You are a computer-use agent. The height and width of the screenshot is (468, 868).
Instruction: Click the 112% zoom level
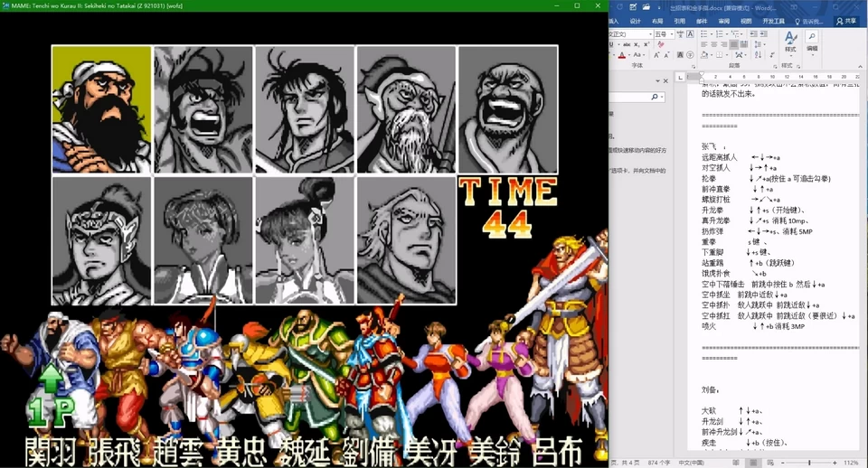[851, 463]
